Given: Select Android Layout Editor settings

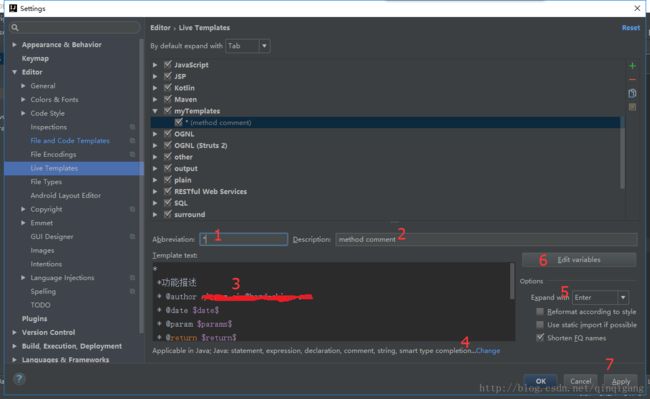Looking at the screenshot, I should click(65, 195).
